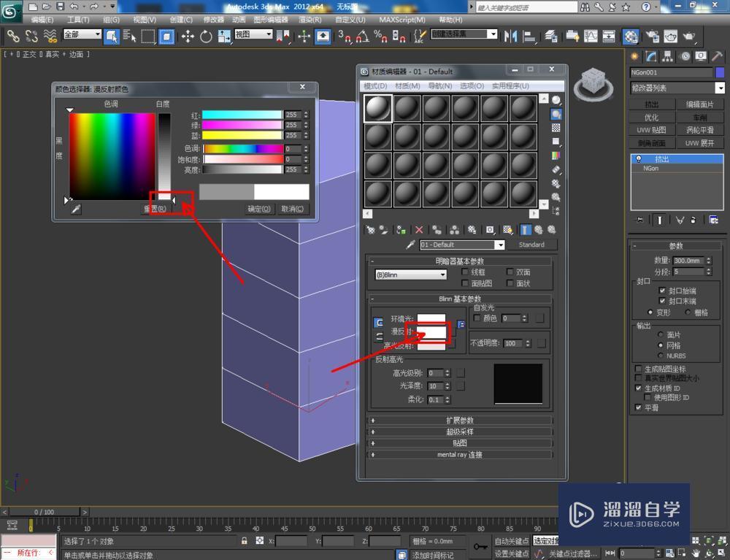Viewport: 730px width, 560px height.
Task: Click 取消(C) in color selector
Action: tap(293, 209)
